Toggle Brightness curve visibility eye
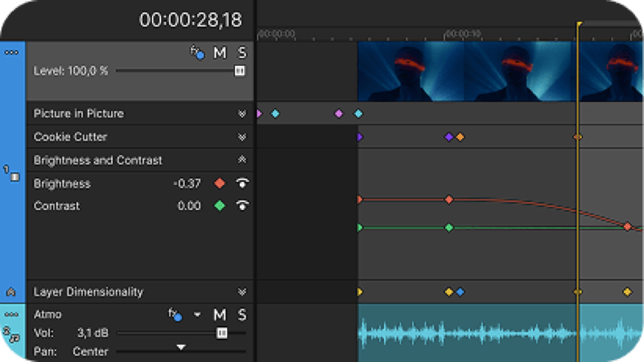This screenshot has height=362, width=644. [242, 183]
